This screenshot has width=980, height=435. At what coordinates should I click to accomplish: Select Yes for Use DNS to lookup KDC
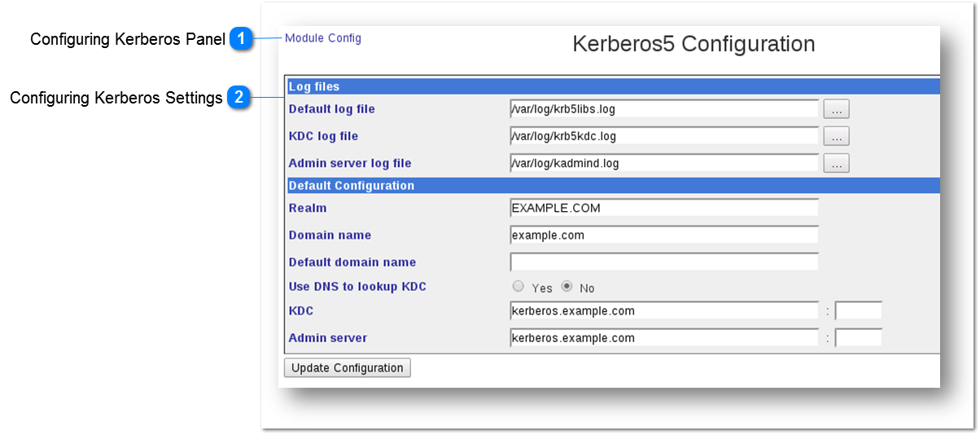pos(518,287)
